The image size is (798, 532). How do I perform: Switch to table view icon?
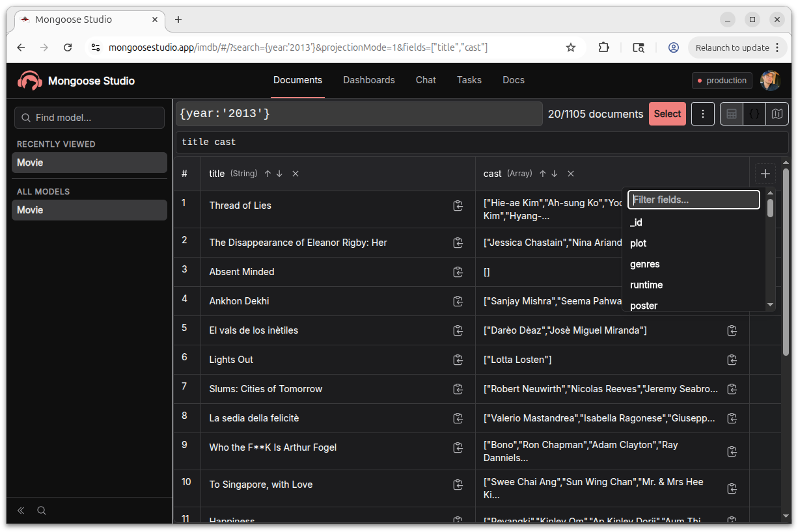pos(732,114)
